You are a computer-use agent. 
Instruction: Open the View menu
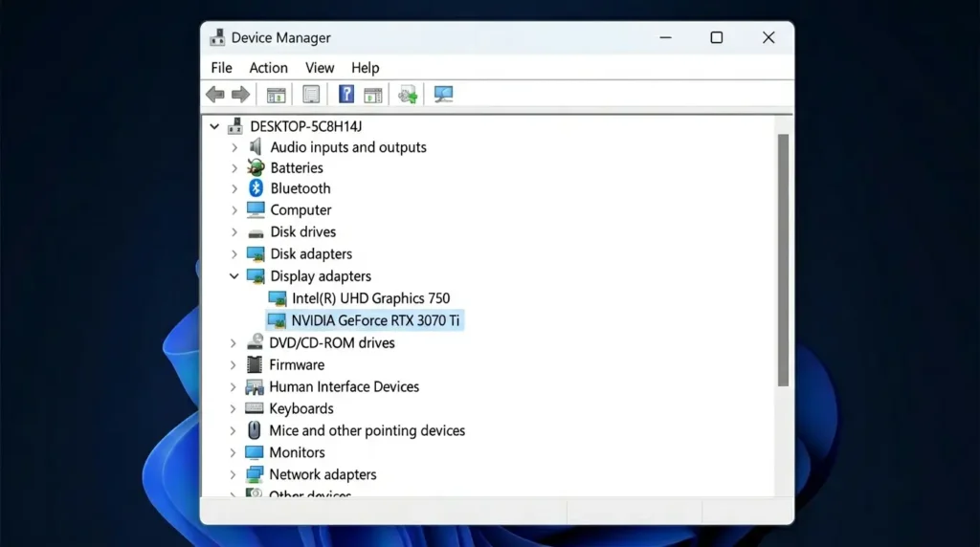[x=320, y=68]
